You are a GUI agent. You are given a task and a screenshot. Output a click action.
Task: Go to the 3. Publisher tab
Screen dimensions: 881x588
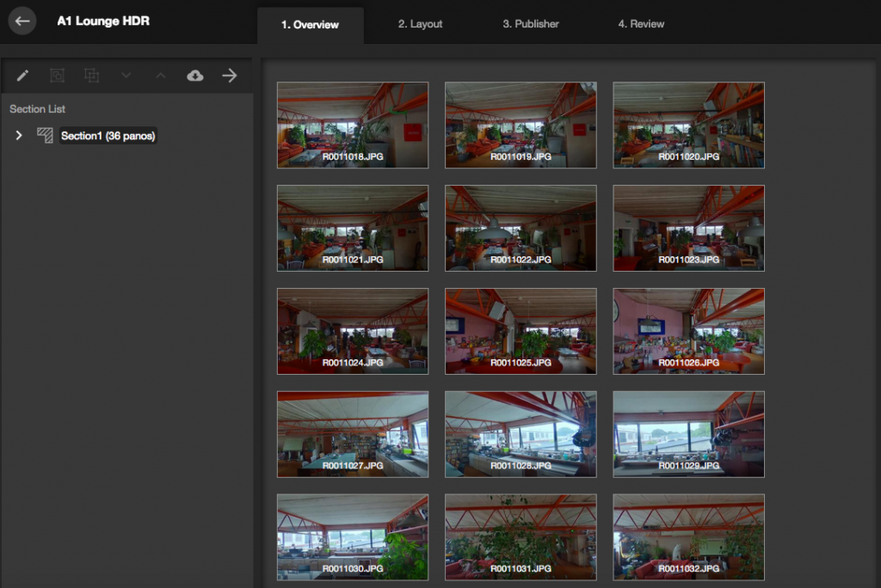point(531,24)
